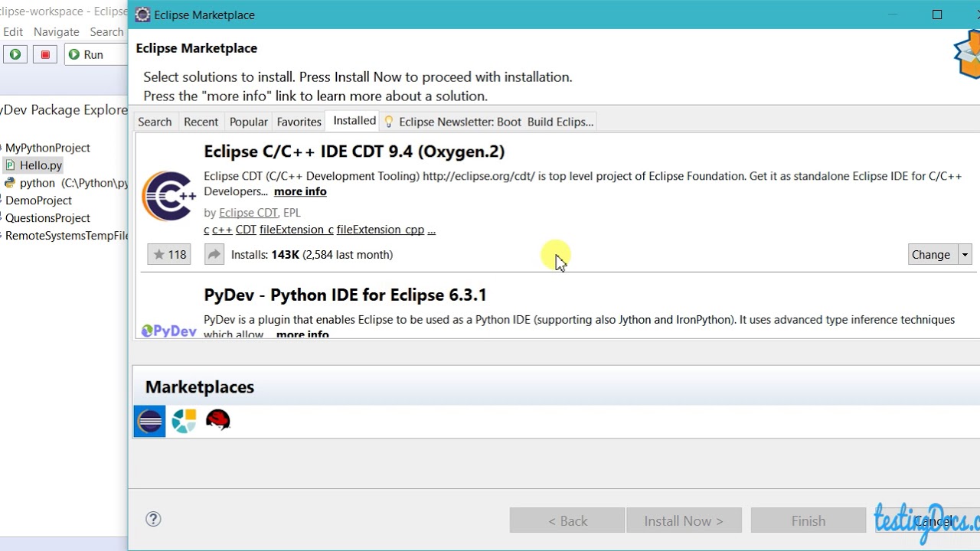The height and width of the screenshot is (551, 980).
Task: Click the Eclipse C/C++ IDE CDT title
Action: [354, 152]
